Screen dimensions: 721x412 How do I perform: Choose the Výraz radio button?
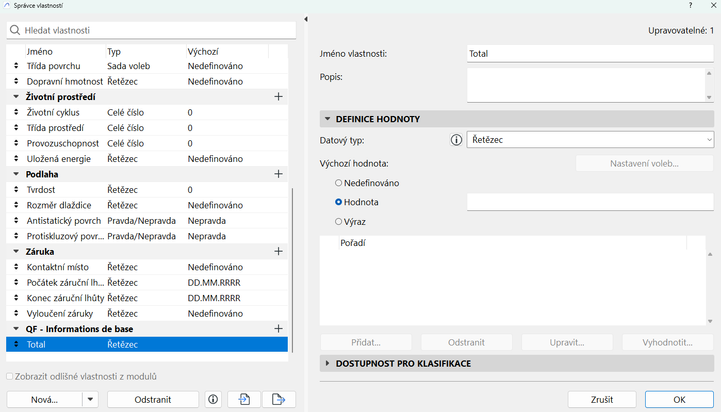[339, 220]
